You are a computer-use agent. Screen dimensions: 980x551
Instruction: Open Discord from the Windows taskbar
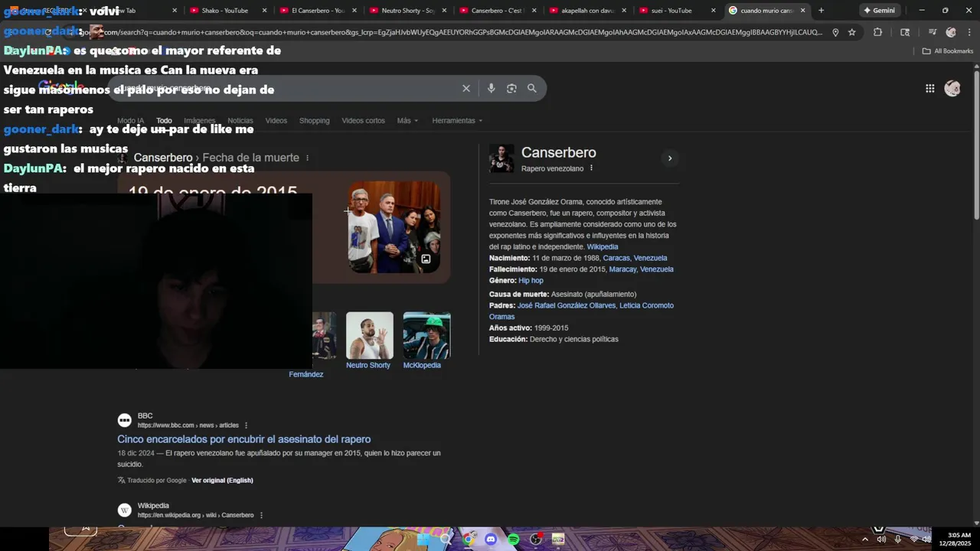click(x=491, y=540)
